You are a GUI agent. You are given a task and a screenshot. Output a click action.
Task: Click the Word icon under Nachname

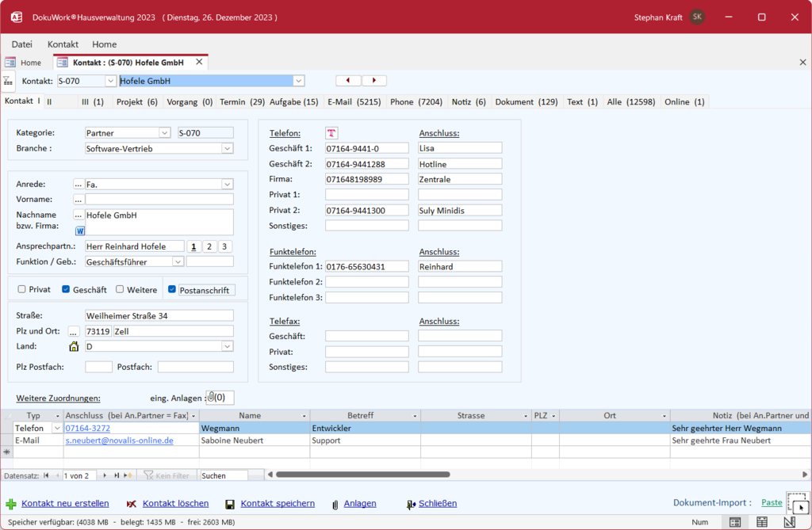pyautogui.click(x=80, y=231)
